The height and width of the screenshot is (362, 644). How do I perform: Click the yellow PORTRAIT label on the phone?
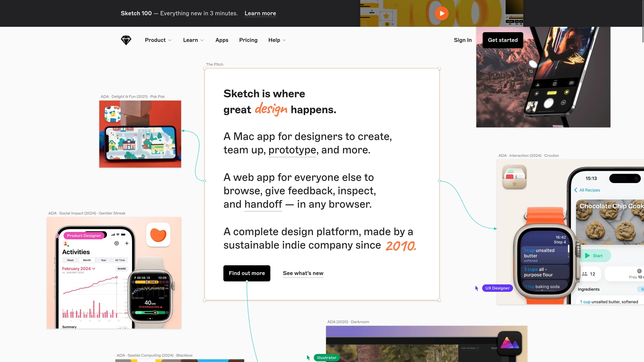coord(552,93)
